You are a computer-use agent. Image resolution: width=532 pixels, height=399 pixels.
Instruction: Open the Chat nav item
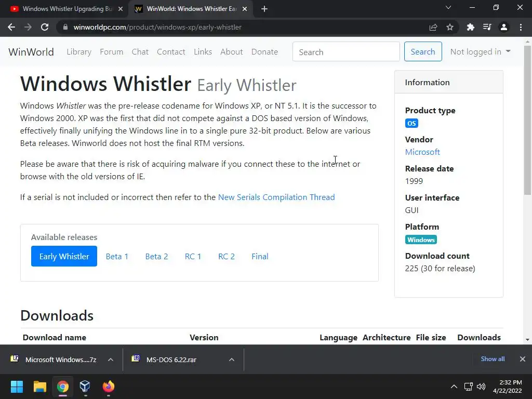(x=140, y=52)
